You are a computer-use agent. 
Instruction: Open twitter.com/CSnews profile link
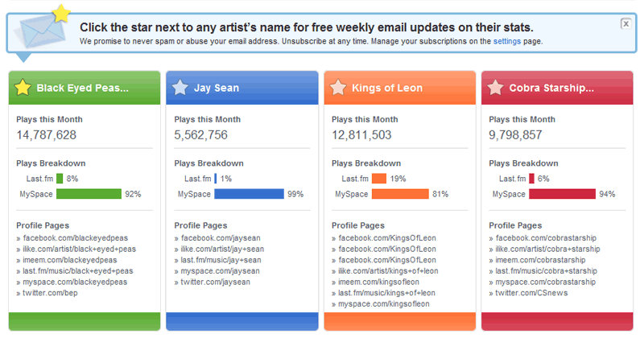[531, 293]
